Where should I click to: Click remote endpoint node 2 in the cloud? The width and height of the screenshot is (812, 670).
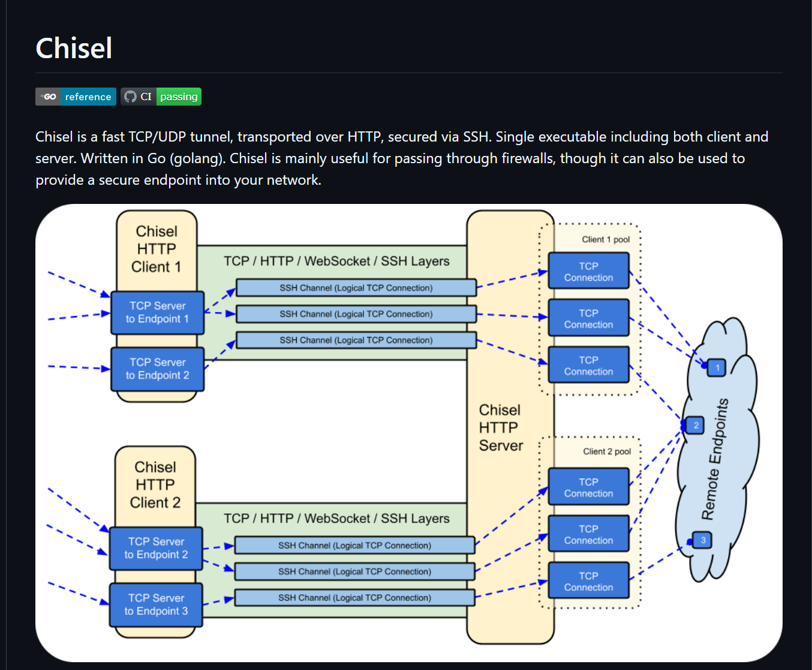[696, 425]
